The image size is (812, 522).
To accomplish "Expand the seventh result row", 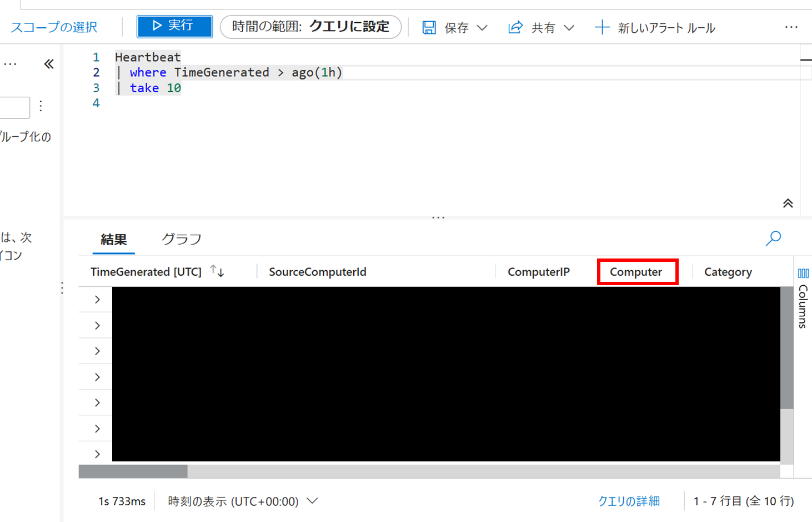I will (x=97, y=454).
